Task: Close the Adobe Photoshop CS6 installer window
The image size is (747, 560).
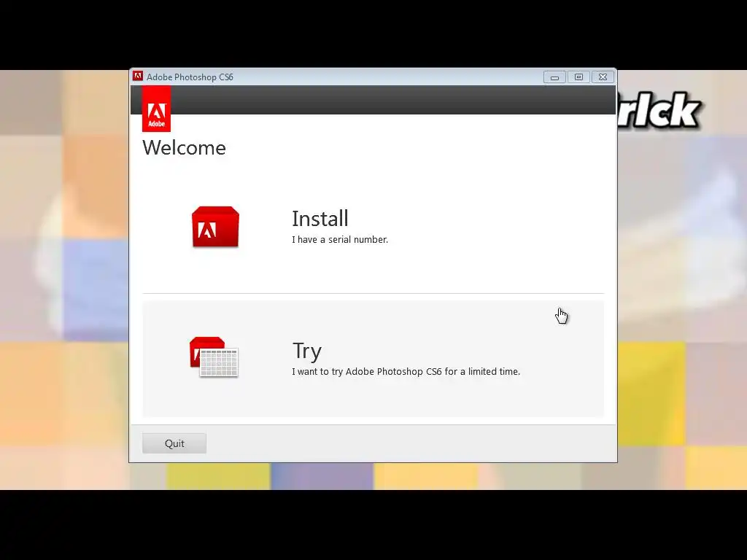Action: pyautogui.click(x=603, y=77)
